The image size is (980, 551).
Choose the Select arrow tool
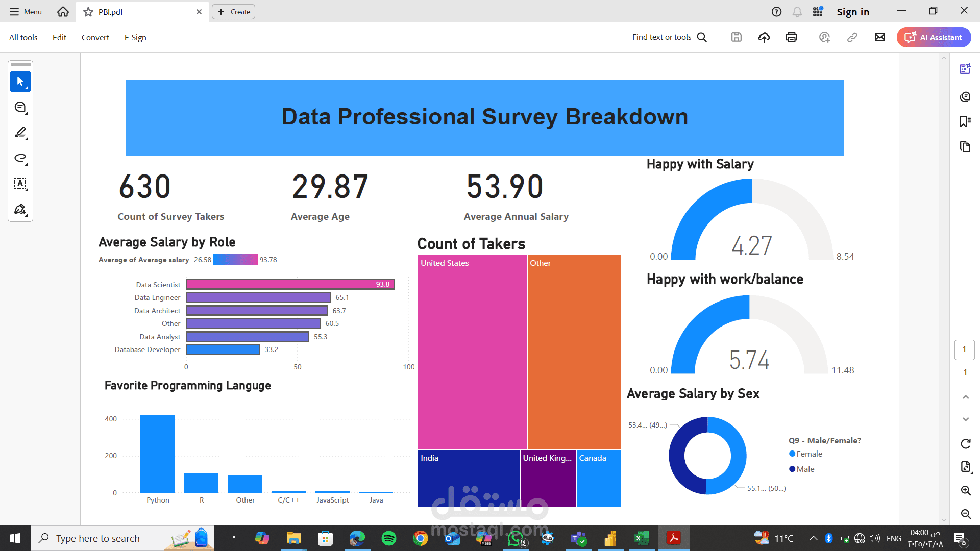[x=20, y=82]
